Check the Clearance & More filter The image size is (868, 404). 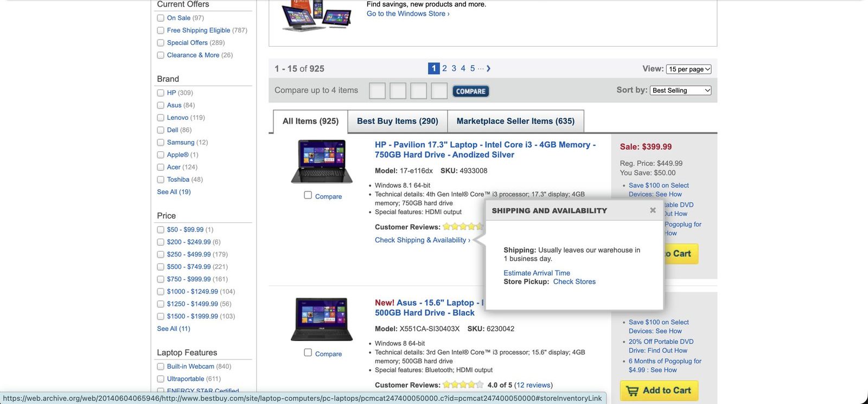(x=161, y=55)
